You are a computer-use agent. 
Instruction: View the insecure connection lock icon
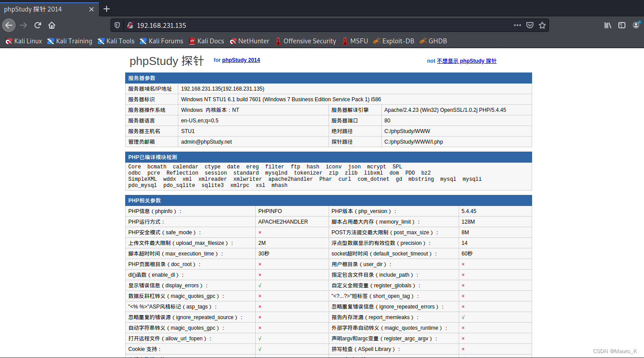click(x=130, y=26)
